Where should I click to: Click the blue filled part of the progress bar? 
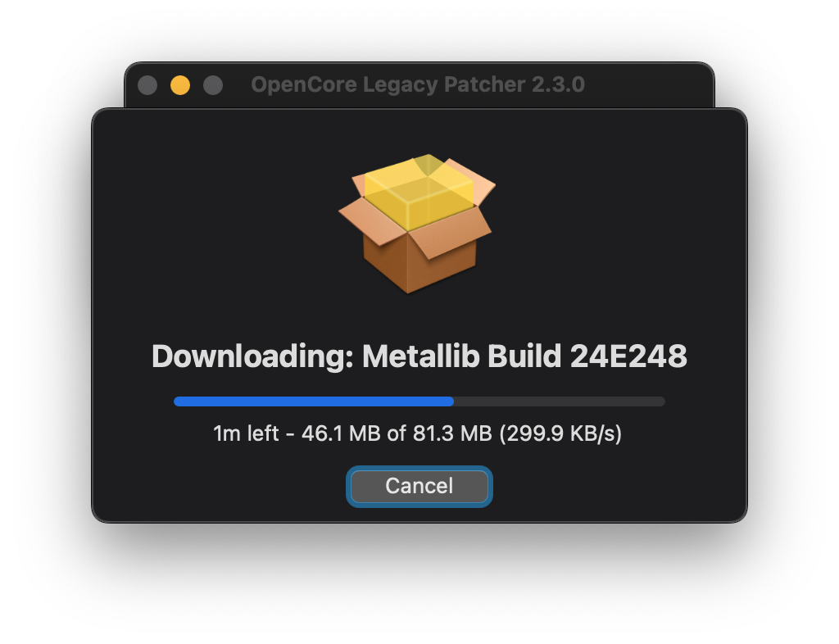point(314,401)
